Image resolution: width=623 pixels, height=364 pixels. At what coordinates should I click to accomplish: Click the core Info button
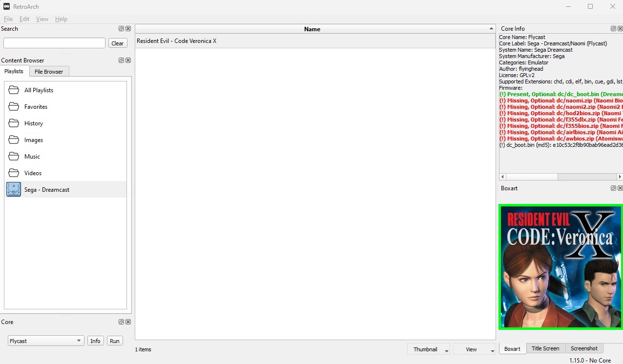click(95, 341)
